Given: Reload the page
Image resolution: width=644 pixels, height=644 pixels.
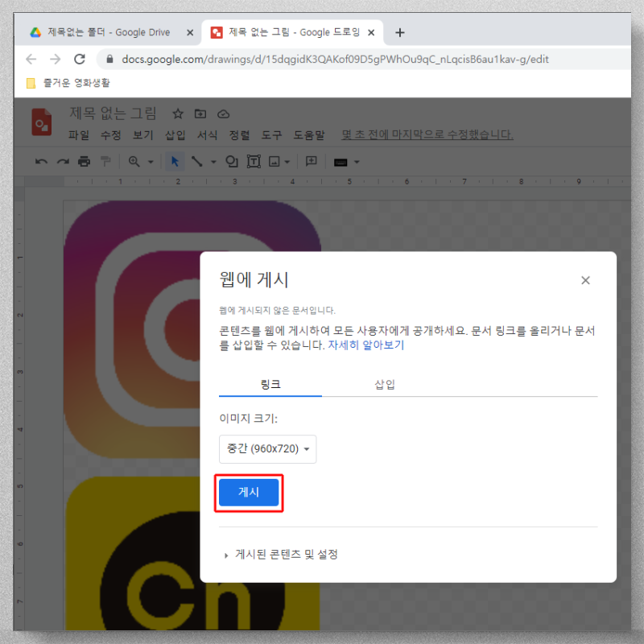Looking at the screenshot, I should click(80, 59).
